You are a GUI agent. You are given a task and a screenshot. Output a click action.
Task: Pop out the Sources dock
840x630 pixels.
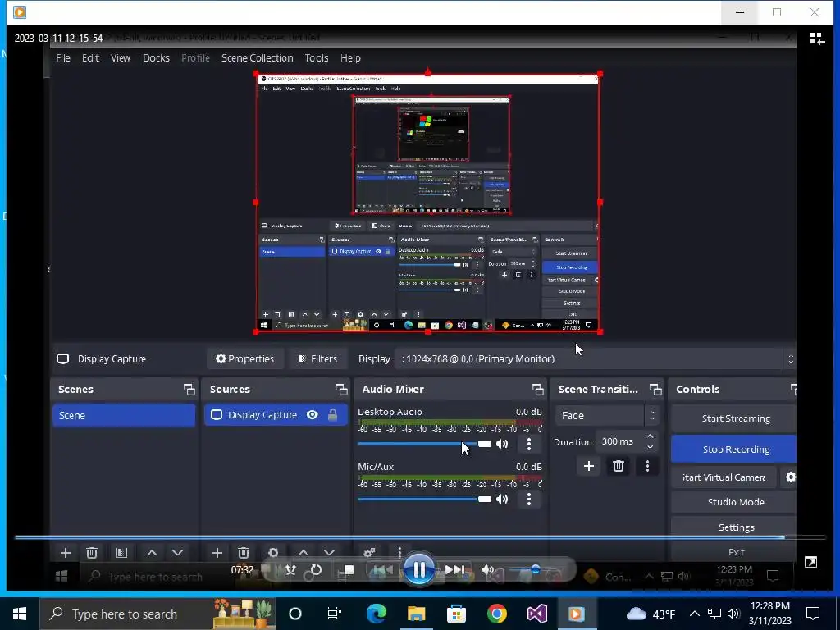(341, 390)
